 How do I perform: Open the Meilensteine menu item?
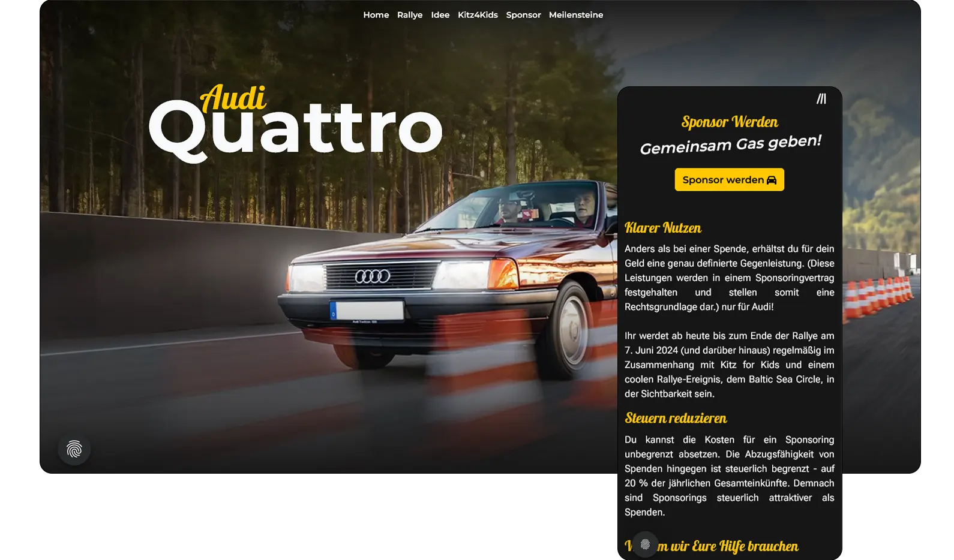pos(576,15)
